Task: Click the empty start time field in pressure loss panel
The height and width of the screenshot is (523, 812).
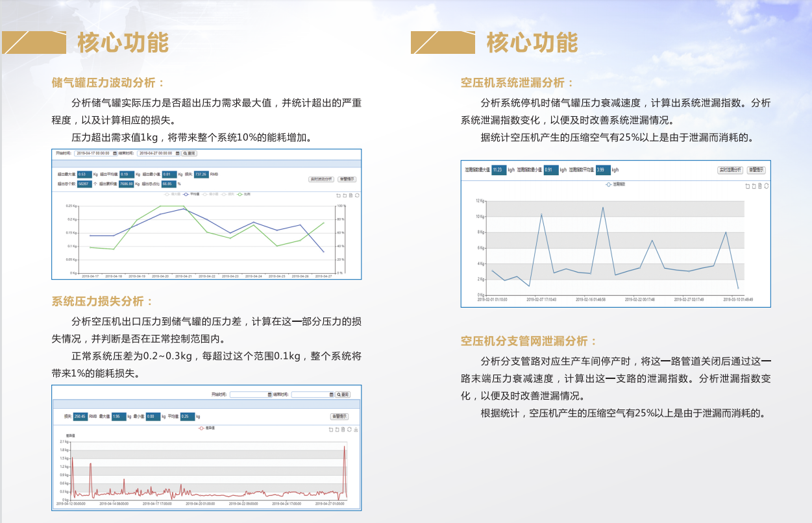Action: pyautogui.click(x=249, y=395)
